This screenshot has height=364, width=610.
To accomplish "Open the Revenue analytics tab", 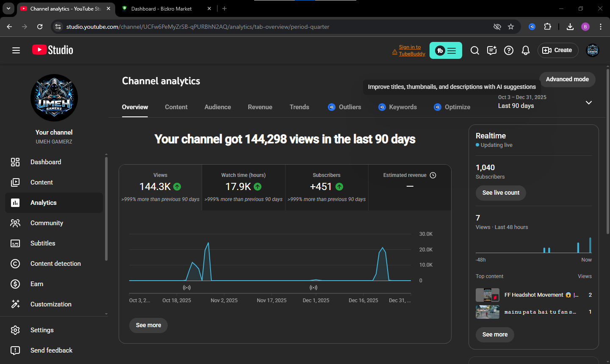I will pyautogui.click(x=260, y=107).
